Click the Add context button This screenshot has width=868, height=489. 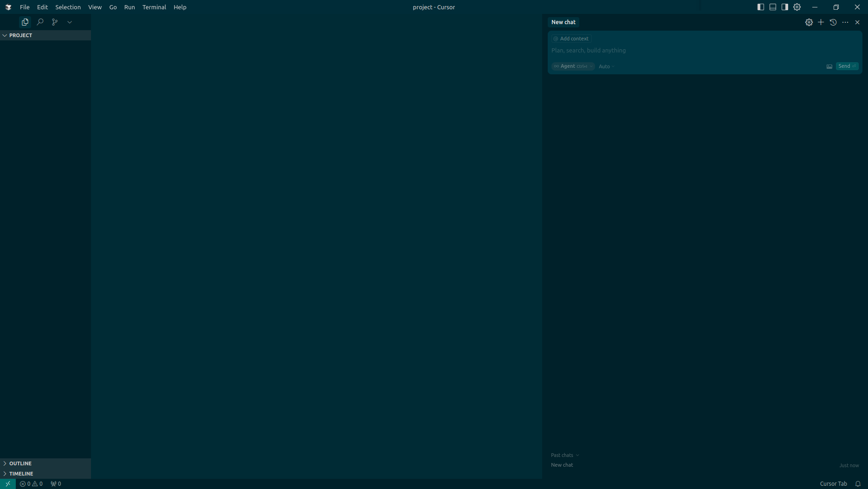[x=571, y=39]
